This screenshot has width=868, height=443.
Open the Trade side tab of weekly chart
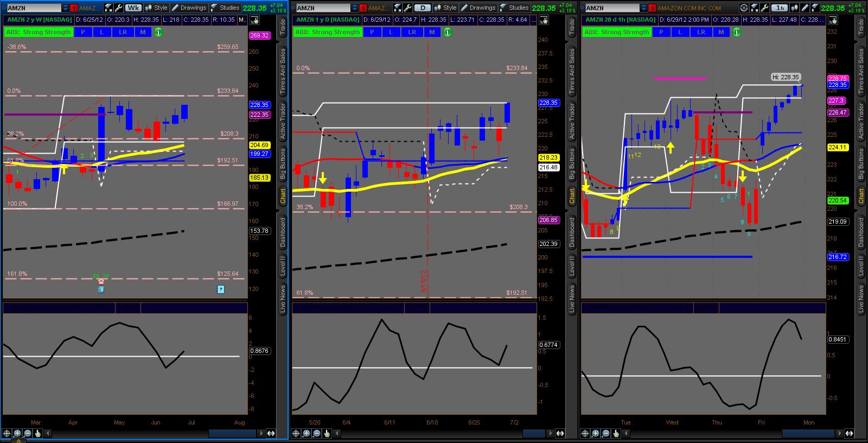(283, 27)
